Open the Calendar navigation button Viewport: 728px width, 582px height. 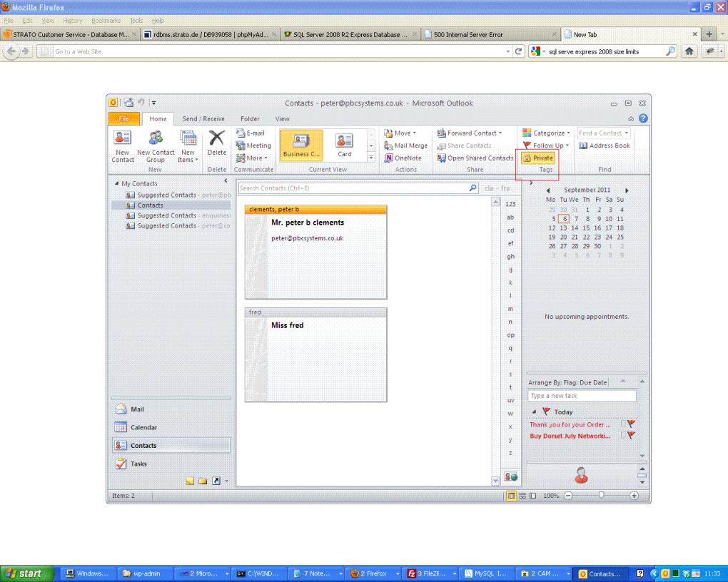coord(171,427)
